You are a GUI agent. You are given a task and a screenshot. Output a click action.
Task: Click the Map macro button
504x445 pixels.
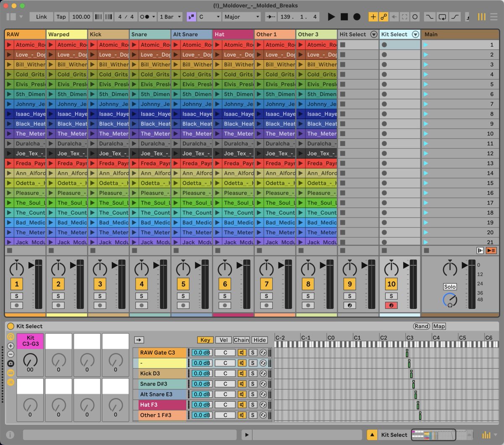pos(439,326)
